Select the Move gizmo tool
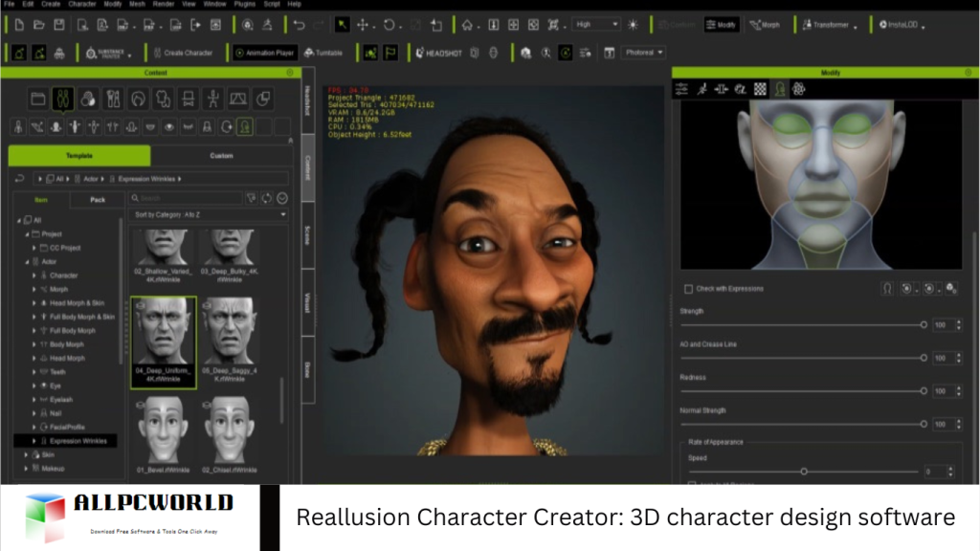 363,25
